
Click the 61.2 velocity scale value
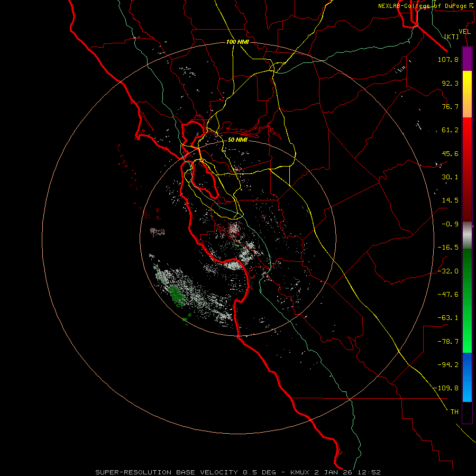pos(450,130)
